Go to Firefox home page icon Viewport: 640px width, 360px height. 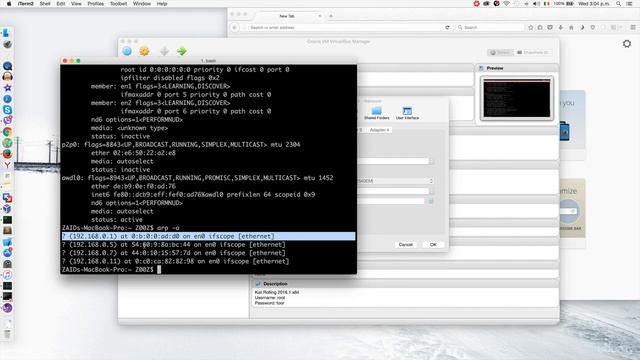(x=571, y=27)
